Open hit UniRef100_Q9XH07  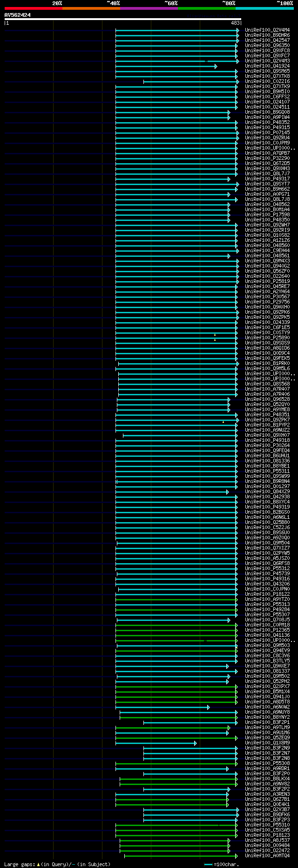click(267, 435)
